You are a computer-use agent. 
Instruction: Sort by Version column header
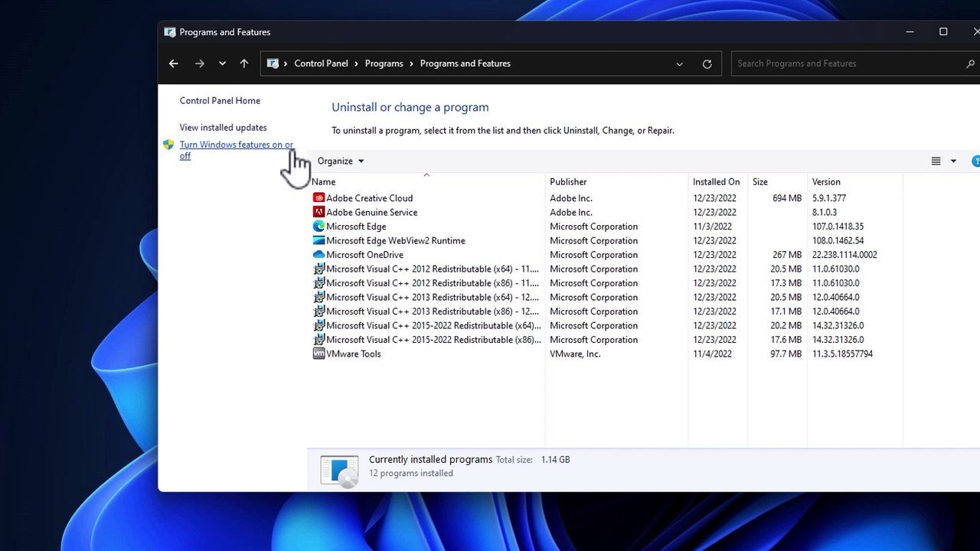(855, 182)
